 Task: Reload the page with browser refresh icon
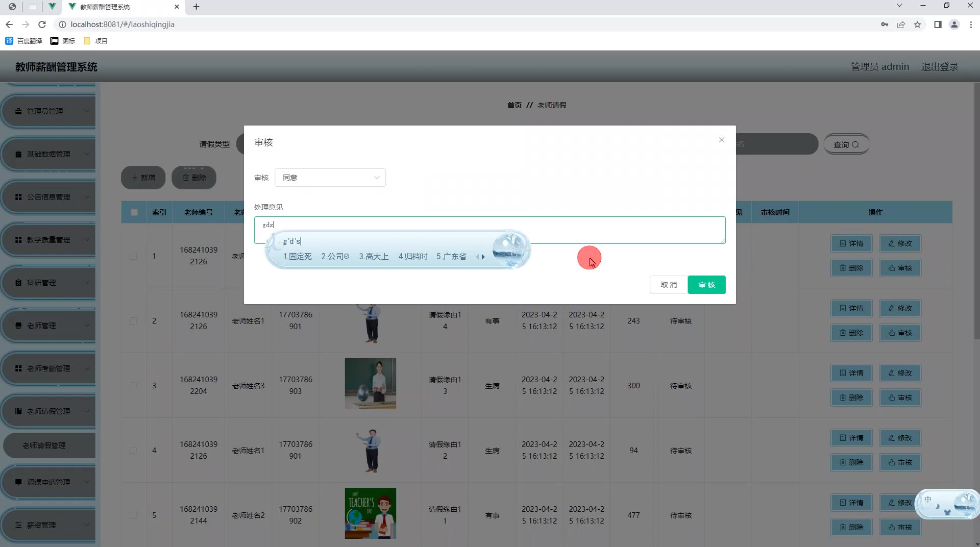[x=42, y=24]
